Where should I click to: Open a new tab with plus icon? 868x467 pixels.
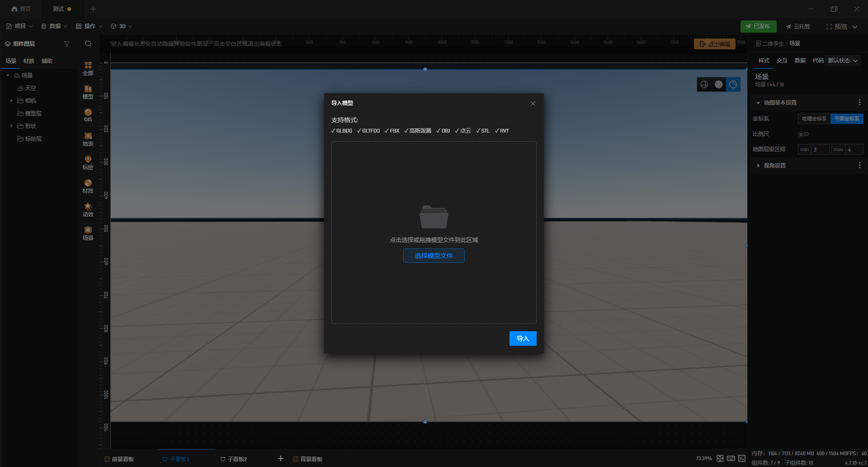point(93,9)
